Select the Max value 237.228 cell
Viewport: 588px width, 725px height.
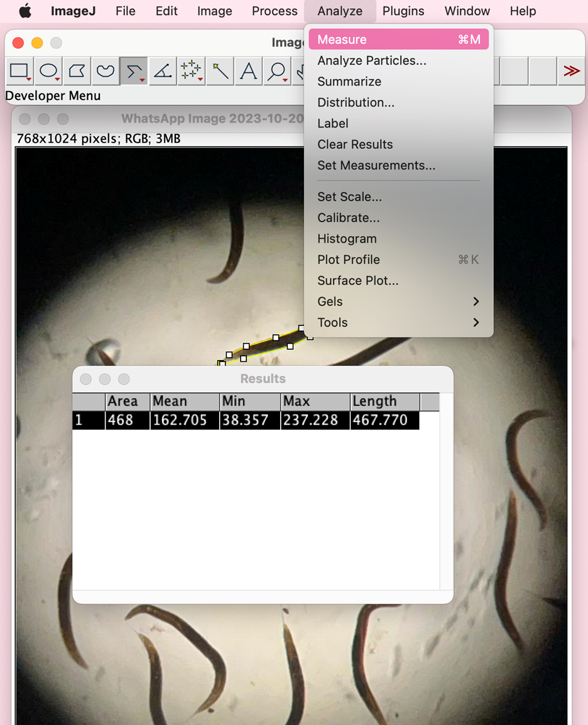point(315,420)
